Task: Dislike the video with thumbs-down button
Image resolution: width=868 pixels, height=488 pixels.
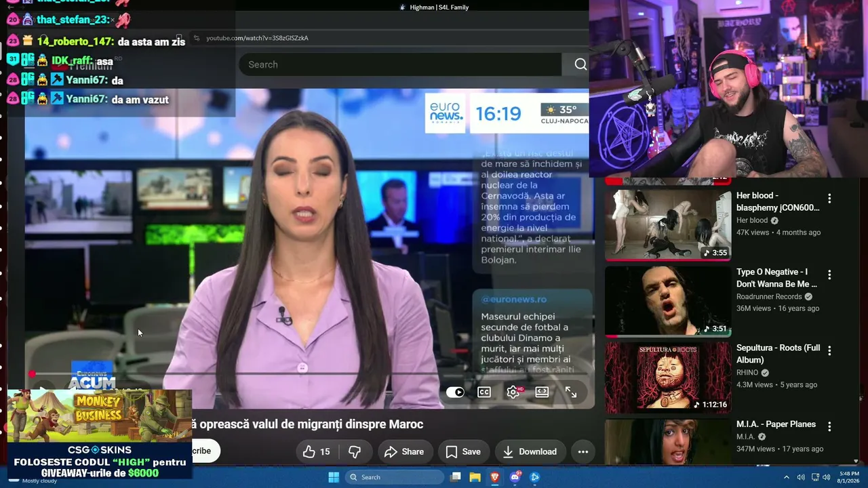Action: pyautogui.click(x=355, y=451)
